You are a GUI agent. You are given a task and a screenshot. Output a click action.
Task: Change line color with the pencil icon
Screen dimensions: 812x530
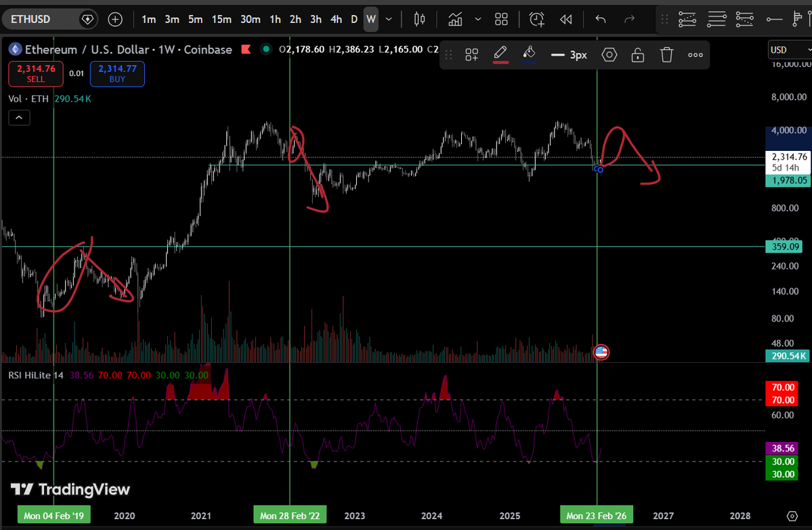pos(500,54)
